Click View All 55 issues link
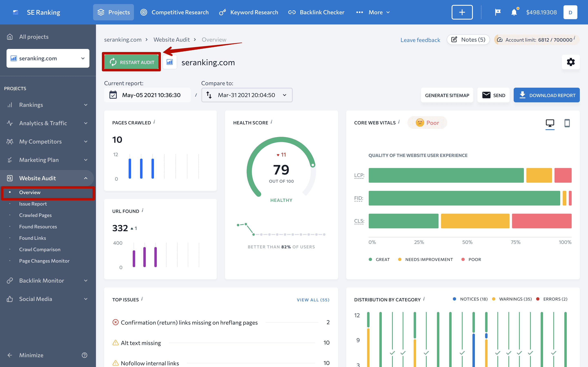 pyautogui.click(x=313, y=299)
